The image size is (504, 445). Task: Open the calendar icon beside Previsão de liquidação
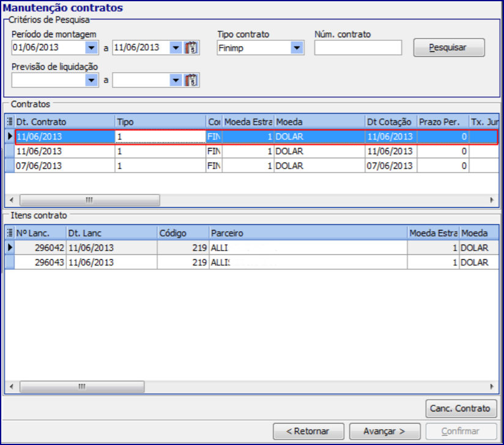(x=191, y=80)
